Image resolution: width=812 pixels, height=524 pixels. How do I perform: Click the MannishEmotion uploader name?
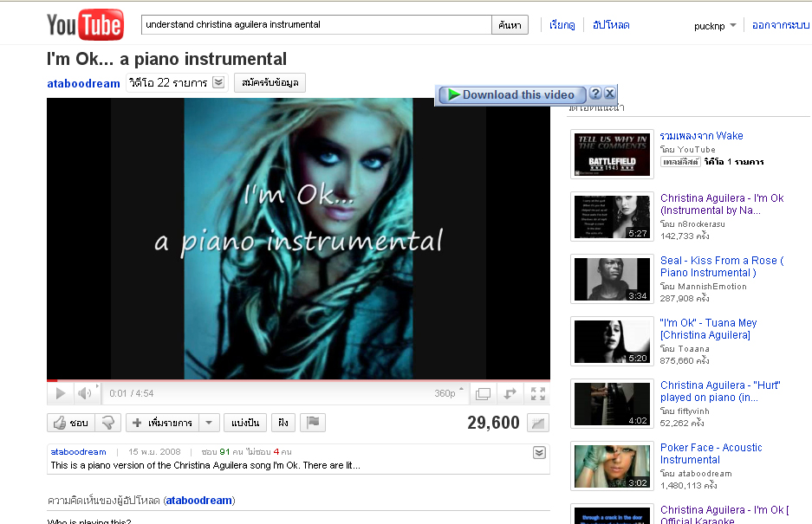[712, 287]
